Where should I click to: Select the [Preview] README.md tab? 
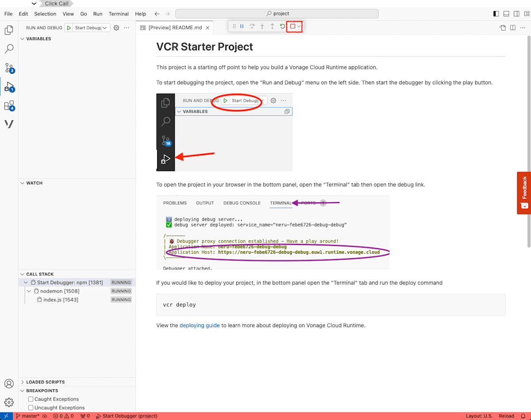pyautogui.click(x=175, y=27)
